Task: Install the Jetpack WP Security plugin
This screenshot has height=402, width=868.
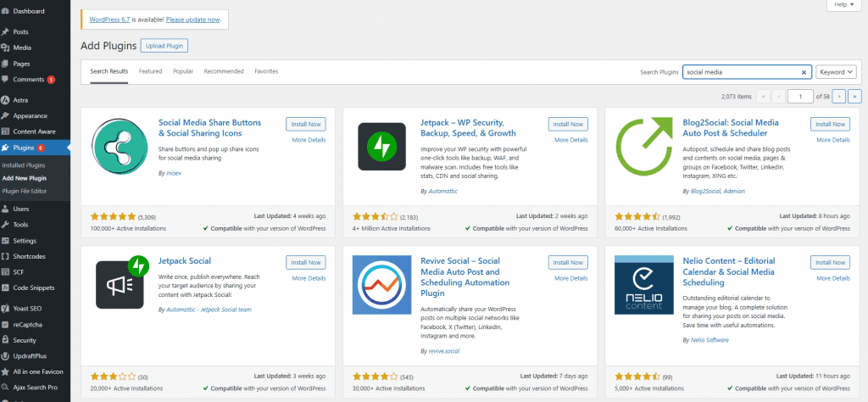Action: click(x=568, y=124)
